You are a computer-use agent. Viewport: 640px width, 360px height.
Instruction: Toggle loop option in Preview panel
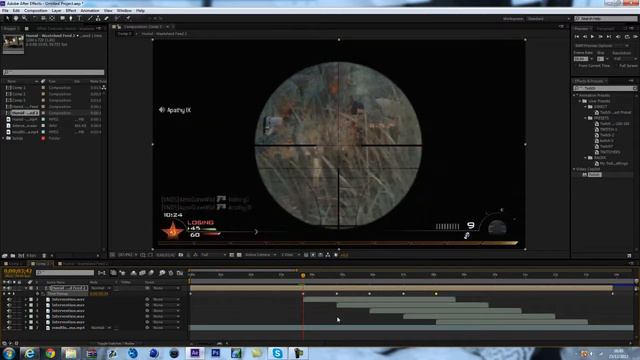627,37
